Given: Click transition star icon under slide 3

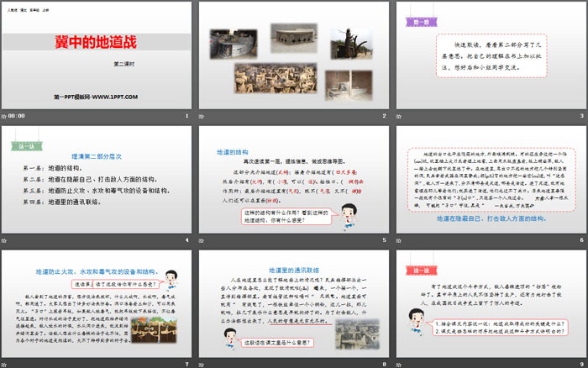Looking at the screenshot, I should pos(399,116).
